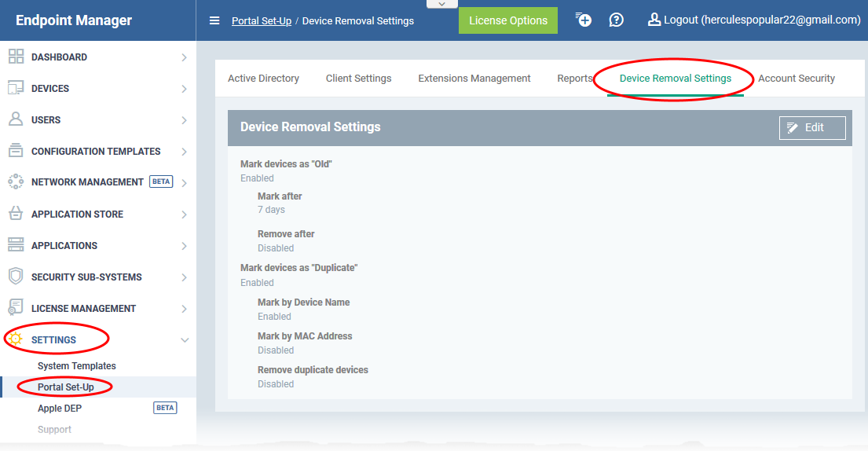Click the Dashboard grid icon
The height and width of the screenshot is (451, 868).
coord(16,57)
